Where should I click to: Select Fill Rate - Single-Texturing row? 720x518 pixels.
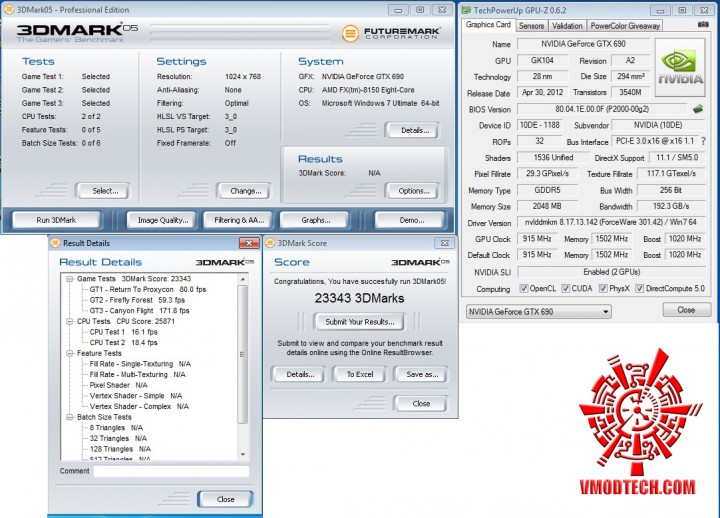[x=141, y=364]
